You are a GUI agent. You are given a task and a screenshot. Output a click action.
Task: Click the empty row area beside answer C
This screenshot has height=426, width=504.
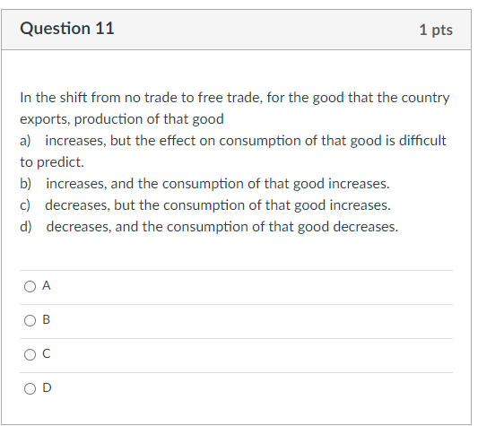(251, 355)
